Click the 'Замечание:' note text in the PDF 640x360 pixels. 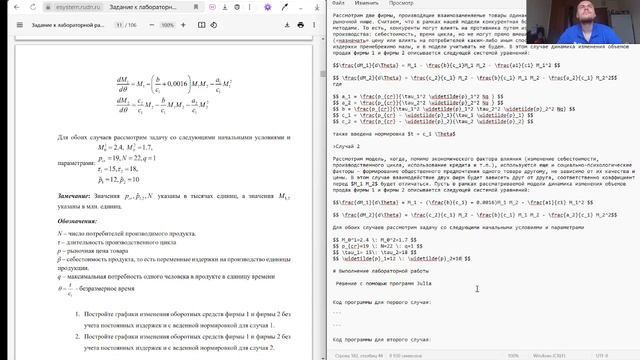[x=74, y=196]
